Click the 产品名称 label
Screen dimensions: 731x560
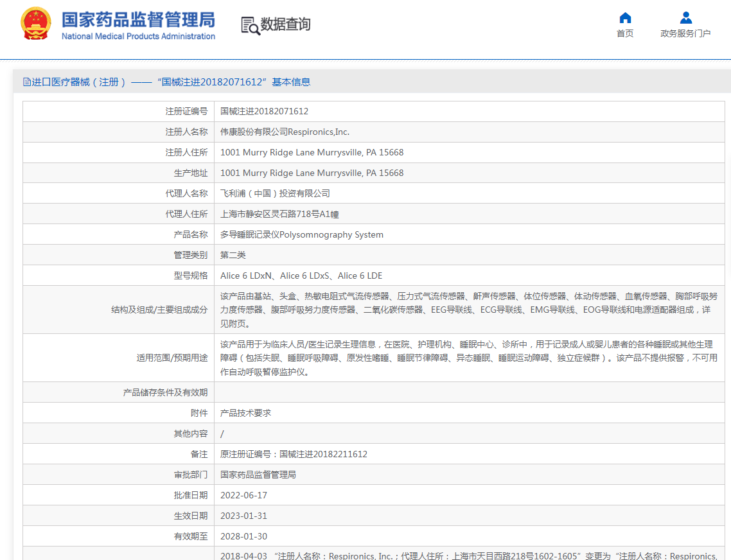pyautogui.click(x=191, y=234)
